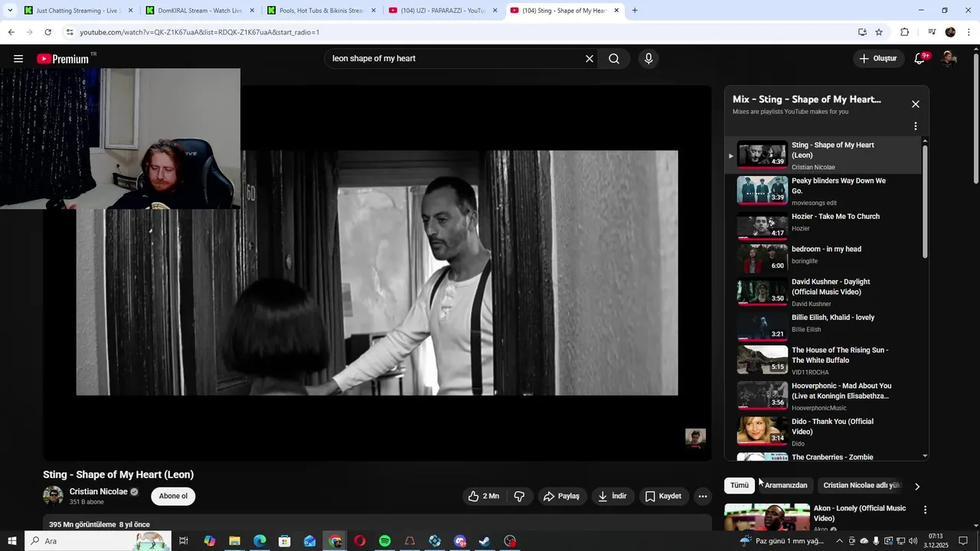Open YouTube notifications bell
Viewport: 980px width, 551px height.
tap(920, 59)
